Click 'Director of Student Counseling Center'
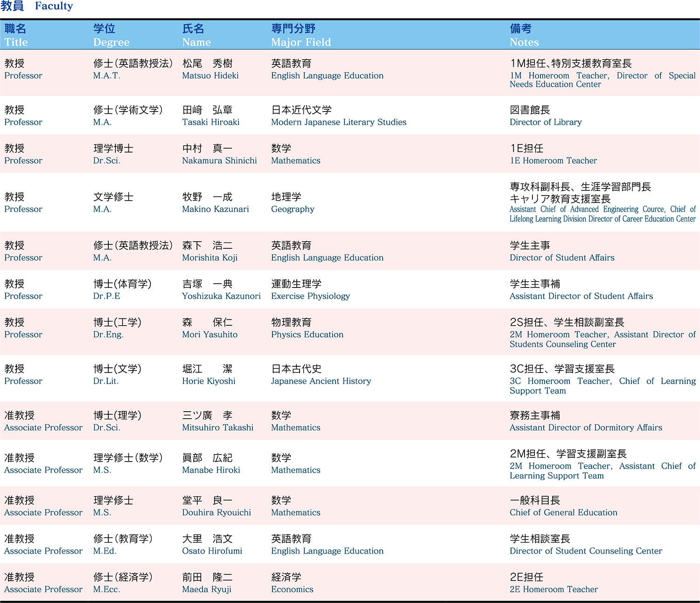700x603 pixels. pyautogui.click(x=586, y=551)
